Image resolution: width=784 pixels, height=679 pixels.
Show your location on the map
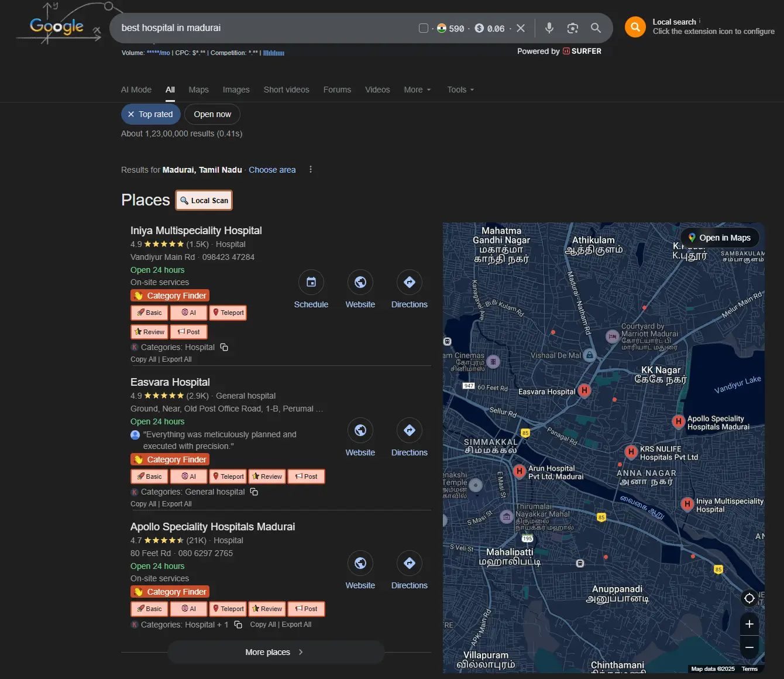749,598
